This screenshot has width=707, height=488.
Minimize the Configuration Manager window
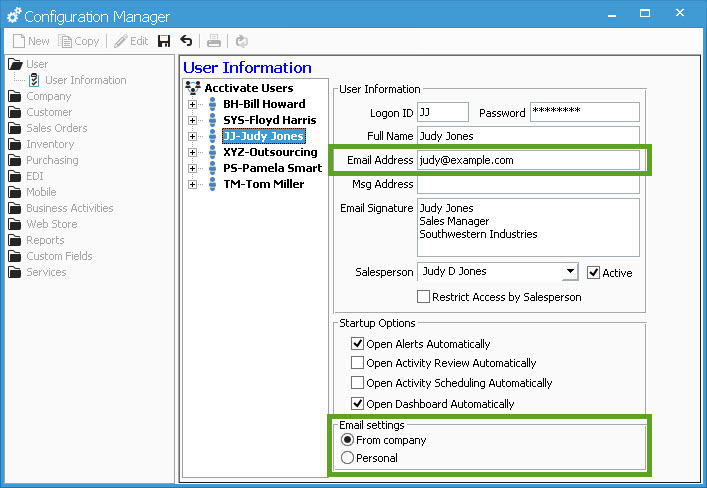(x=612, y=14)
